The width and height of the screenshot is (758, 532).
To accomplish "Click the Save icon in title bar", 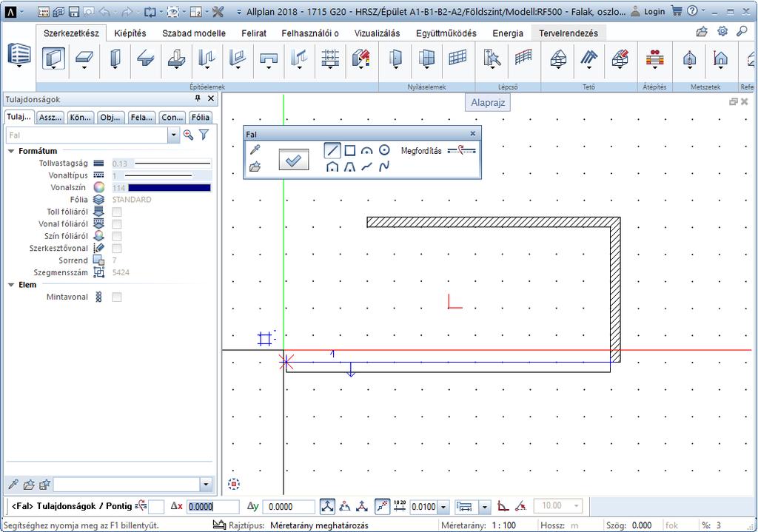I will (x=73, y=12).
